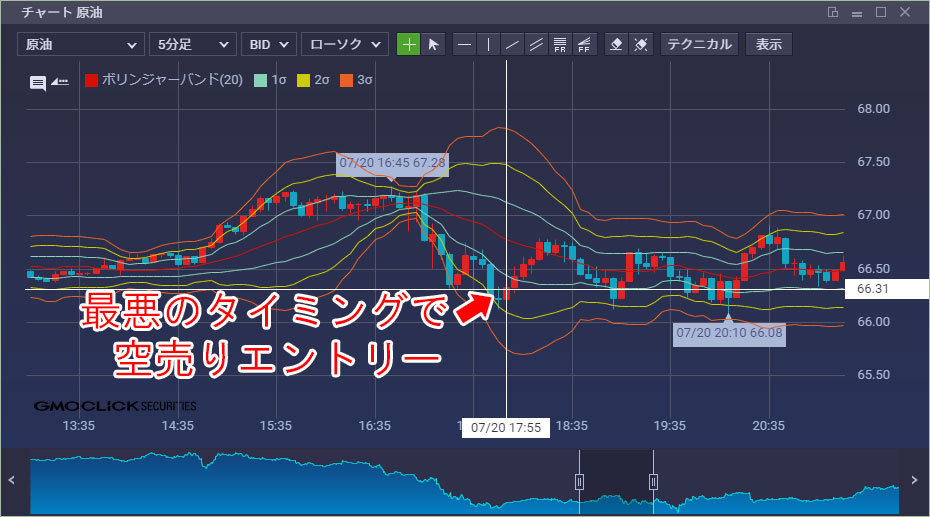Image resolution: width=930 pixels, height=517 pixels.
Task: Click the red Bollinger Band color swatch
Action: click(91, 81)
